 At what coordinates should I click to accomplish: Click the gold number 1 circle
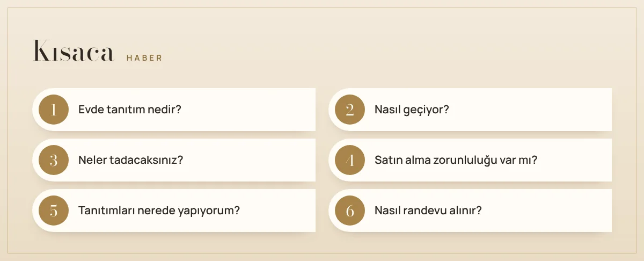pos(54,110)
